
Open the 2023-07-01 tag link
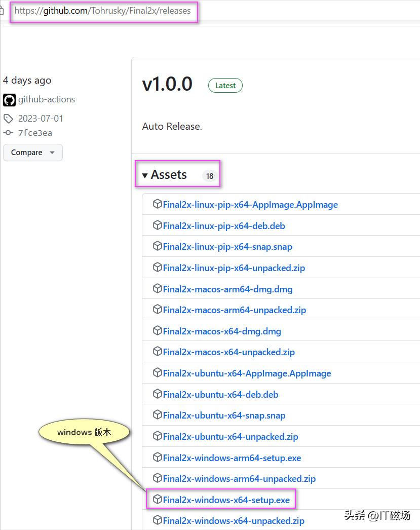pos(41,119)
